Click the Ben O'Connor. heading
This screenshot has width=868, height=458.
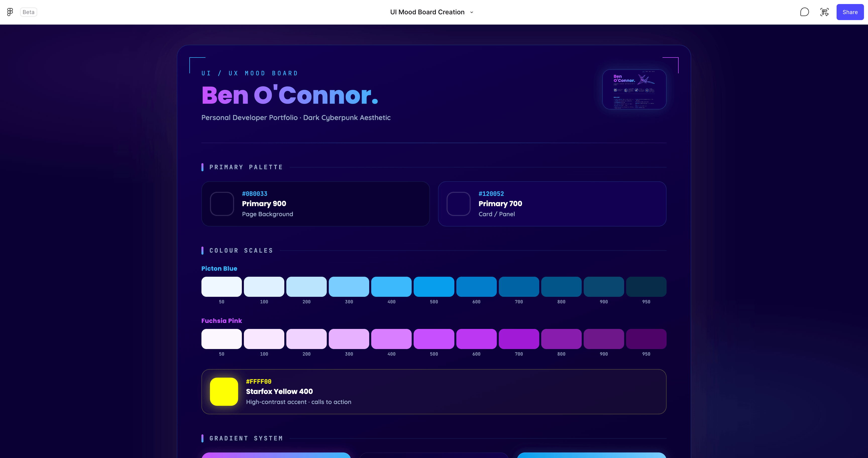pos(290,95)
